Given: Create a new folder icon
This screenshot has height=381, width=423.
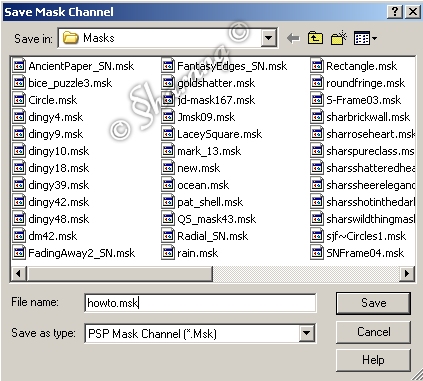Looking at the screenshot, I should click(x=339, y=38).
